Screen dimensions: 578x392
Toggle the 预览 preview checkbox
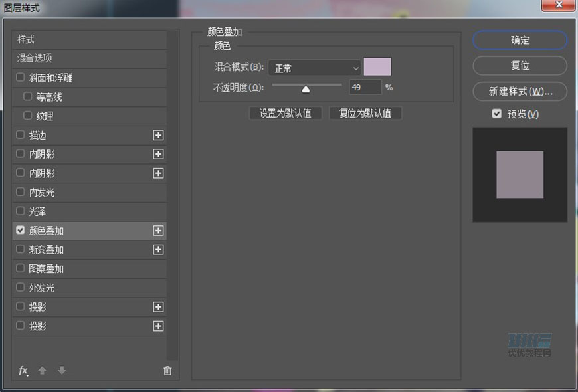pyautogui.click(x=496, y=114)
